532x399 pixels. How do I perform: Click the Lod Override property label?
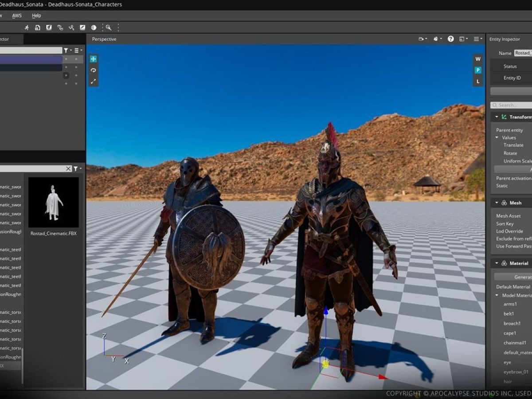[x=509, y=231]
